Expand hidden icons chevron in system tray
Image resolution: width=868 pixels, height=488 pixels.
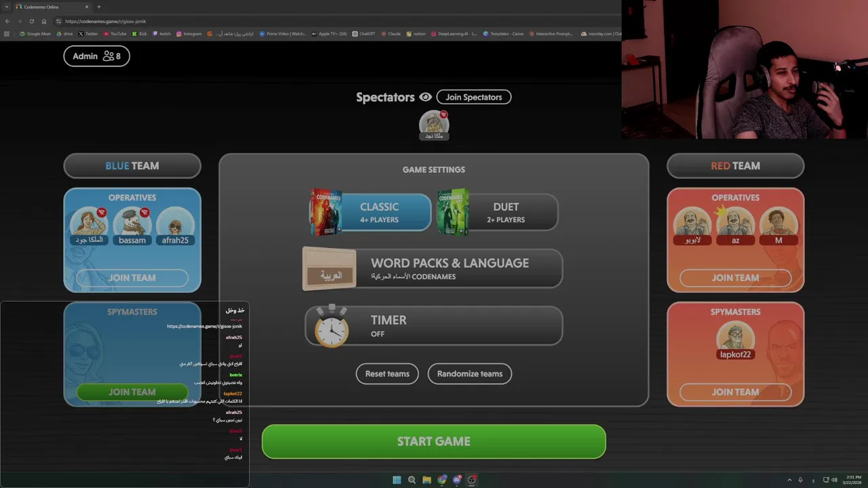[x=790, y=480]
